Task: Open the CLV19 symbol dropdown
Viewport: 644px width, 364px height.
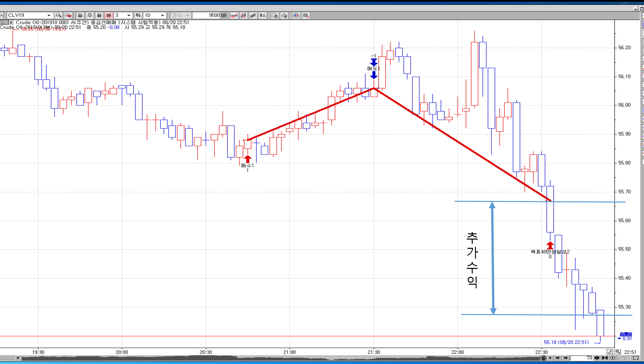Action: [49, 15]
